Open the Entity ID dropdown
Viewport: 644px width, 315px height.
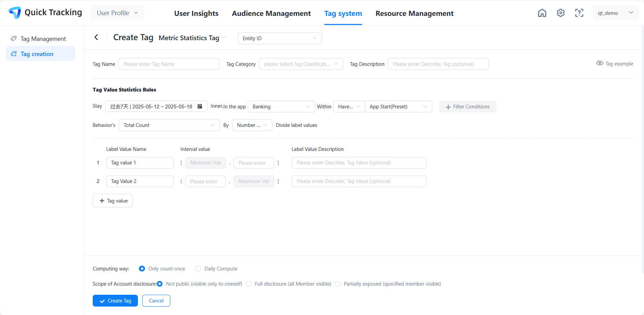pyautogui.click(x=280, y=38)
